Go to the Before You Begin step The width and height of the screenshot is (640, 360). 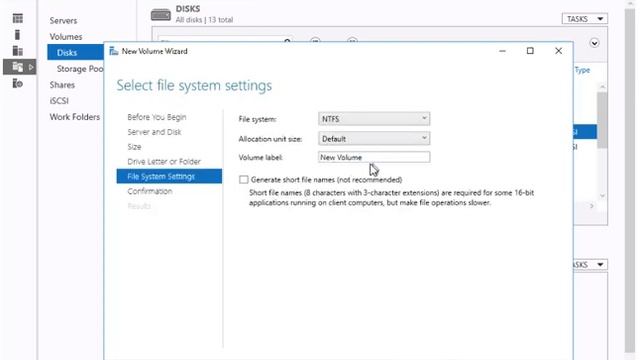[157, 117]
